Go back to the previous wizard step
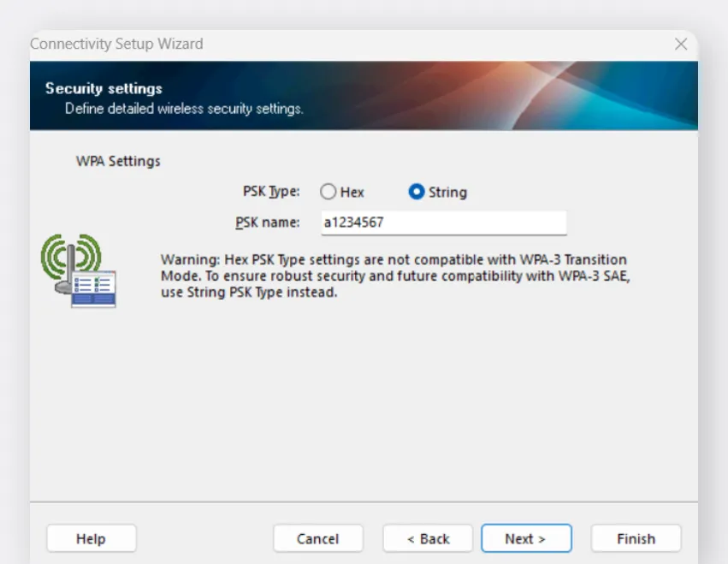728x564 pixels. [428, 538]
